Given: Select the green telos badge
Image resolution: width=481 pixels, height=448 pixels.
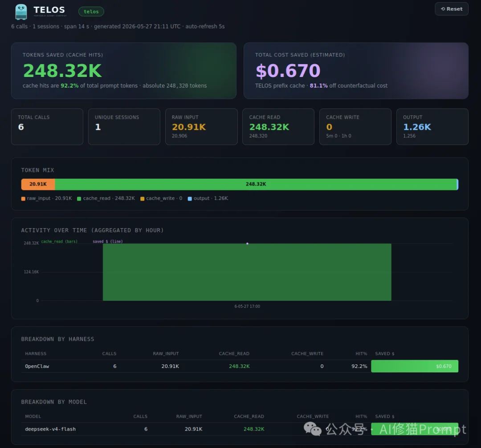Looking at the screenshot, I should point(91,12).
